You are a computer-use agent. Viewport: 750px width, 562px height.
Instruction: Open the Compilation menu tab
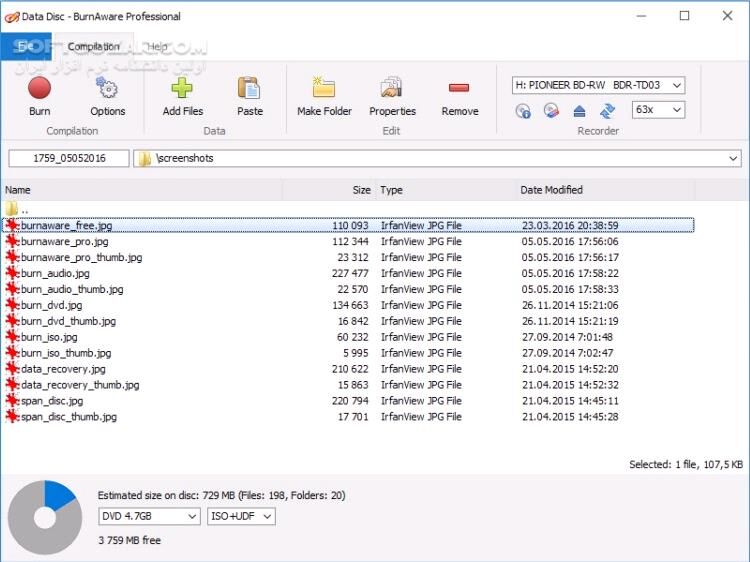94,47
